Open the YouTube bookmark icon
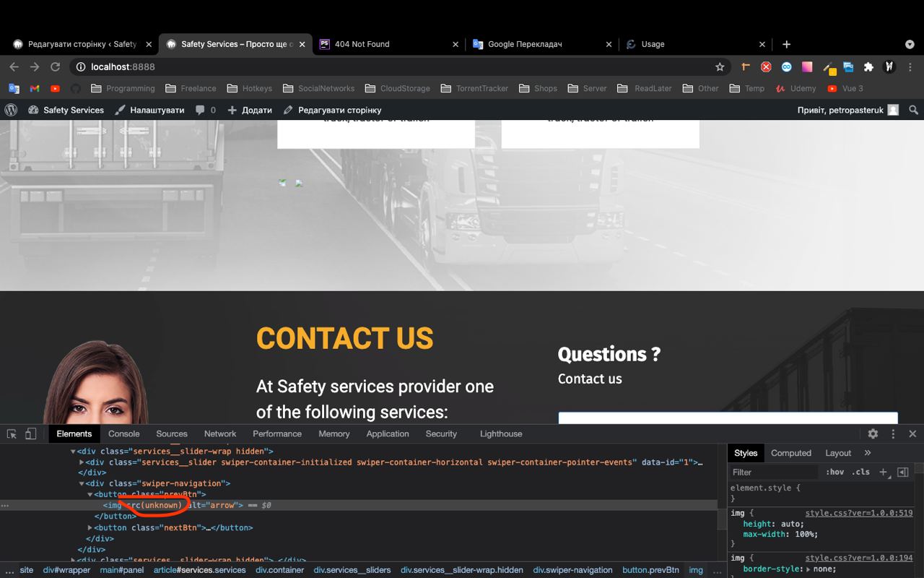Screen dimensions: 924x578 [x=56, y=88]
